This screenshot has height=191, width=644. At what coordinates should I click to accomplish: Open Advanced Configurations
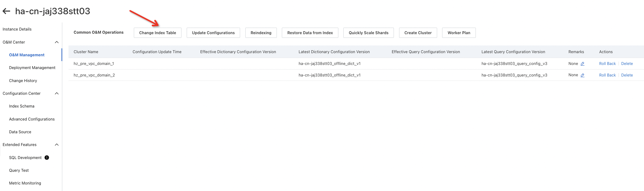click(x=32, y=119)
